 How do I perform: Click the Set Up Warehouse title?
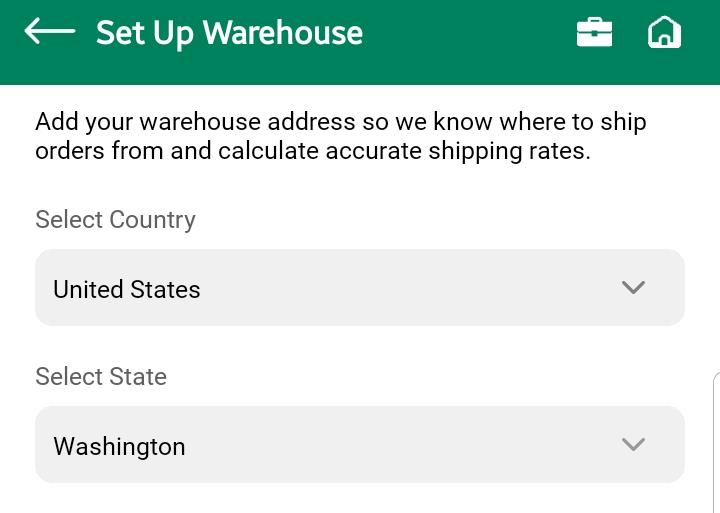229,33
